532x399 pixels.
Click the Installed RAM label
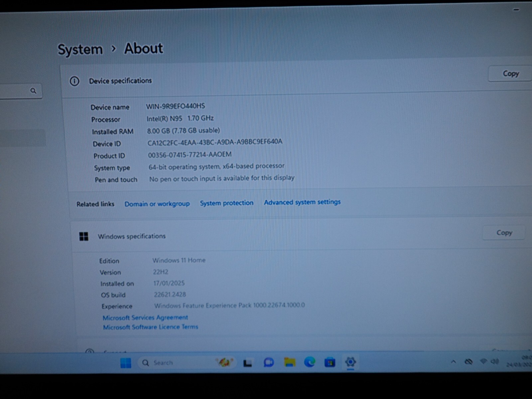(113, 132)
